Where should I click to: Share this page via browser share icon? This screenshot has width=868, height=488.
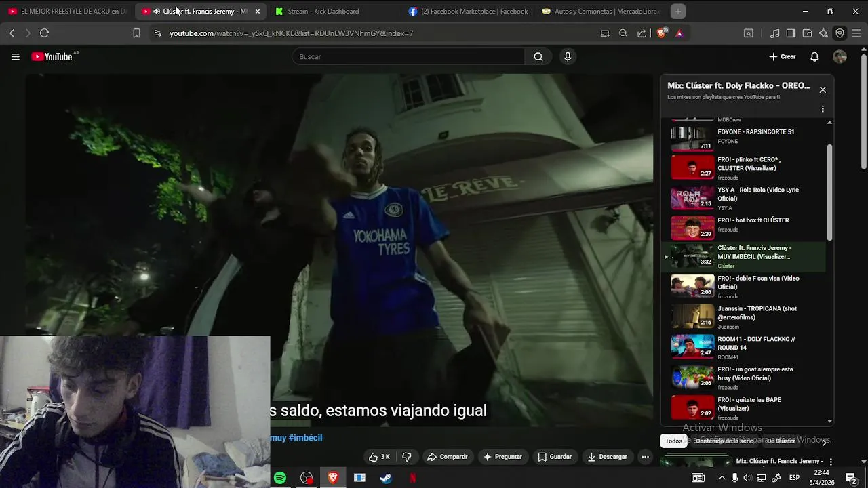coord(642,33)
